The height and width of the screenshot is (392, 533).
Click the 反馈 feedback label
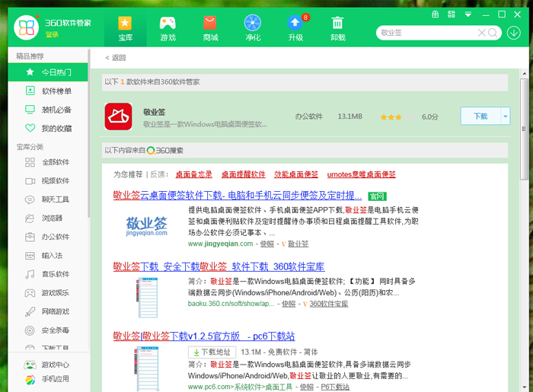(x=158, y=174)
